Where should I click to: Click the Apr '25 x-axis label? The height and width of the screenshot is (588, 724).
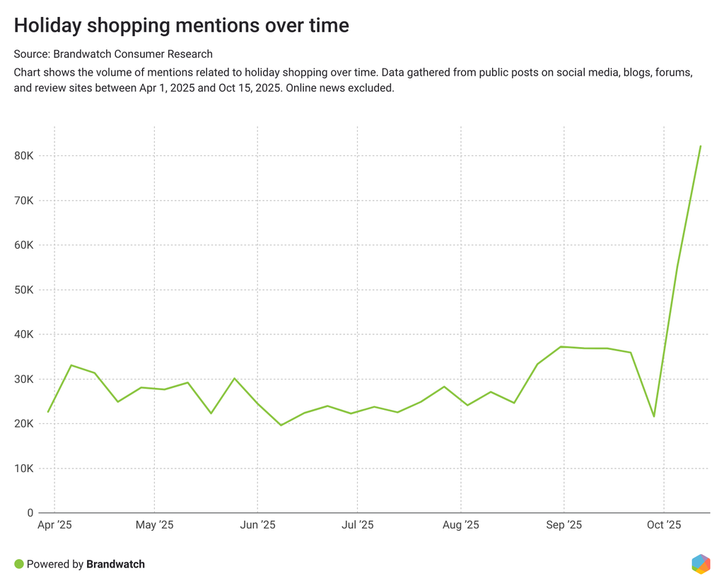(54, 525)
